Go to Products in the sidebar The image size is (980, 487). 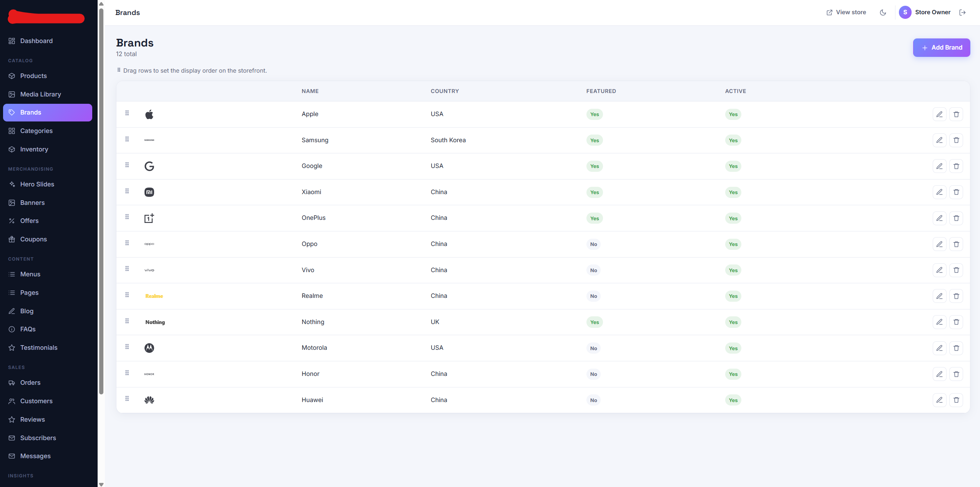(x=48, y=76)
